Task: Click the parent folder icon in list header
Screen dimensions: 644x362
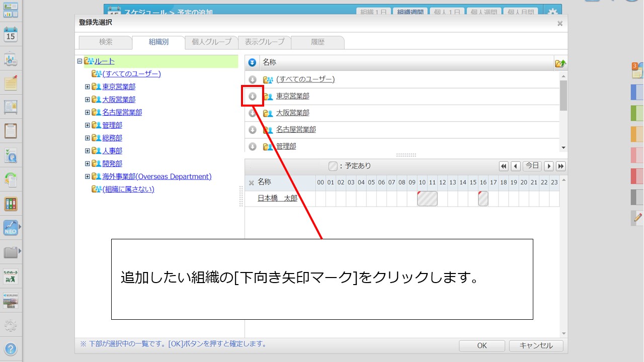Action: click(x=560, y=63)
